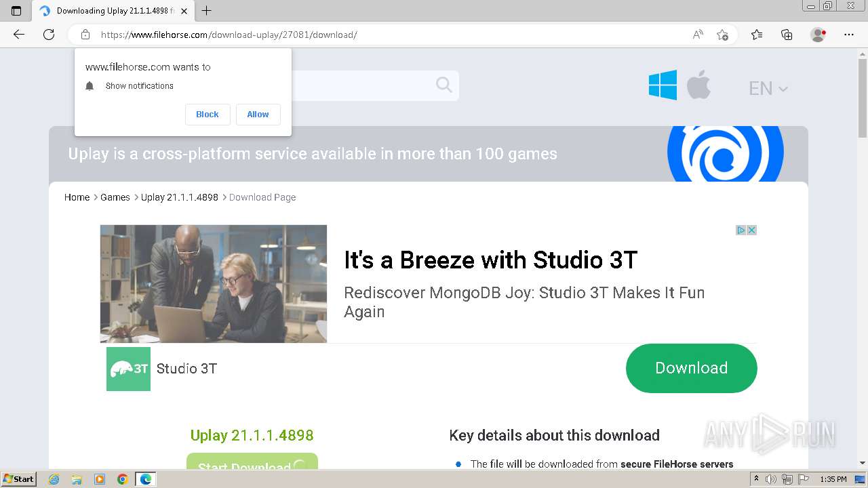Click the Studio 3T ad photo
The width and height of the screenshot is (868, 488).
click(214, 284)
